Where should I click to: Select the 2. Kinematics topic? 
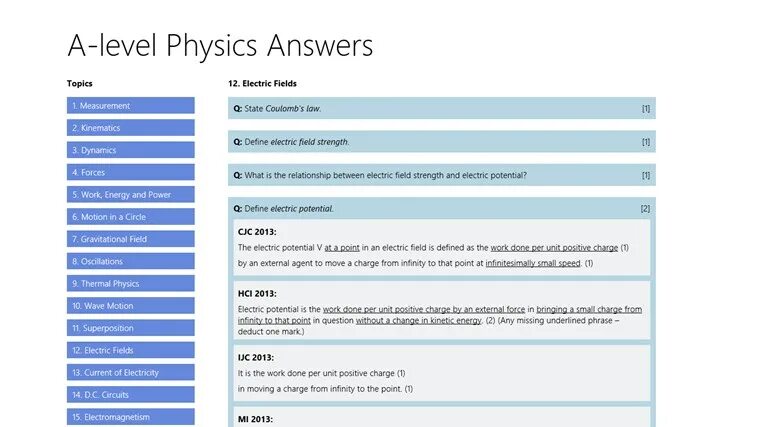pos(131,128)
